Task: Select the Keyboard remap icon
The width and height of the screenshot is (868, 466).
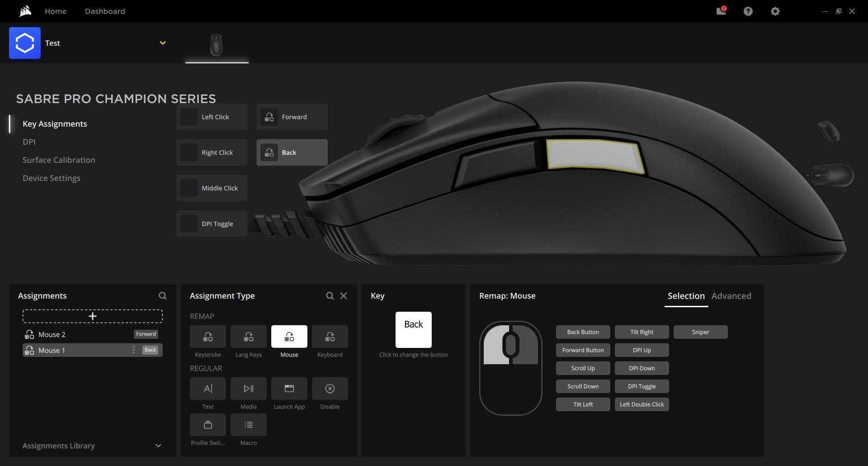Action: tap(330, 337)
